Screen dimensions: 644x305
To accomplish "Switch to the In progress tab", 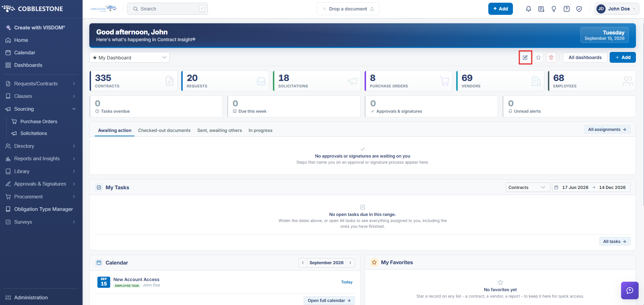I will coord(260,130).
